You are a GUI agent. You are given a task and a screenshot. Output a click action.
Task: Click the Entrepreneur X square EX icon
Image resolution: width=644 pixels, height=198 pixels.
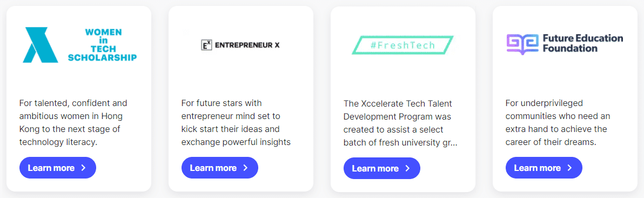pos(206,45)
